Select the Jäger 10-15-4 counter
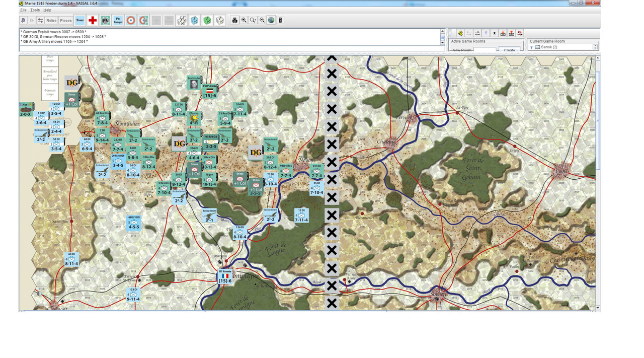 pos(209,180)
